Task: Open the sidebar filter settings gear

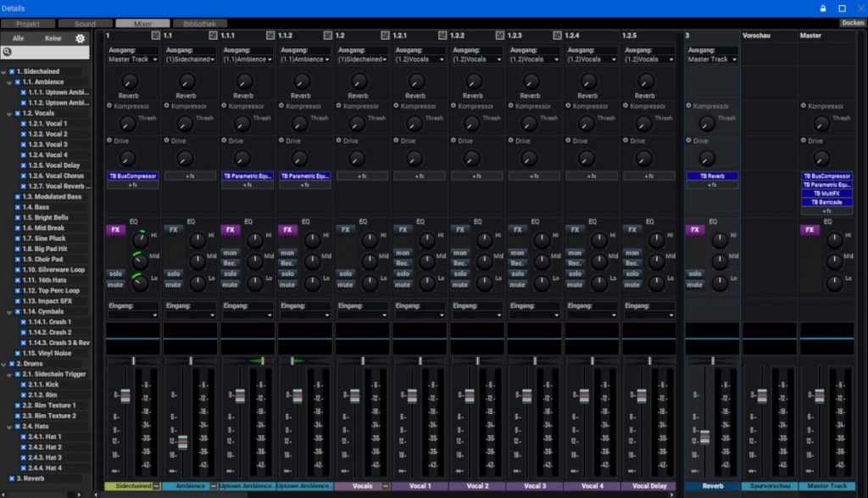Action: (x=81, y=38)
